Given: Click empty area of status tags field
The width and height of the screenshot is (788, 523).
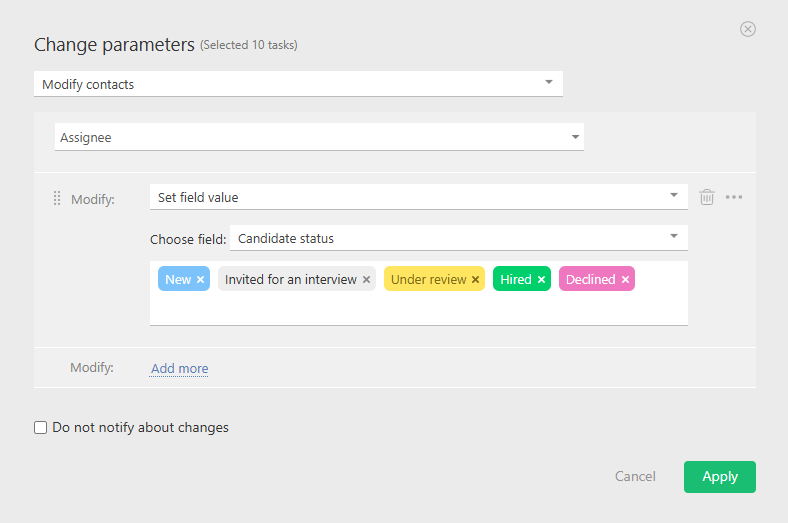Looking at the screenshot, I should [418, 309].
